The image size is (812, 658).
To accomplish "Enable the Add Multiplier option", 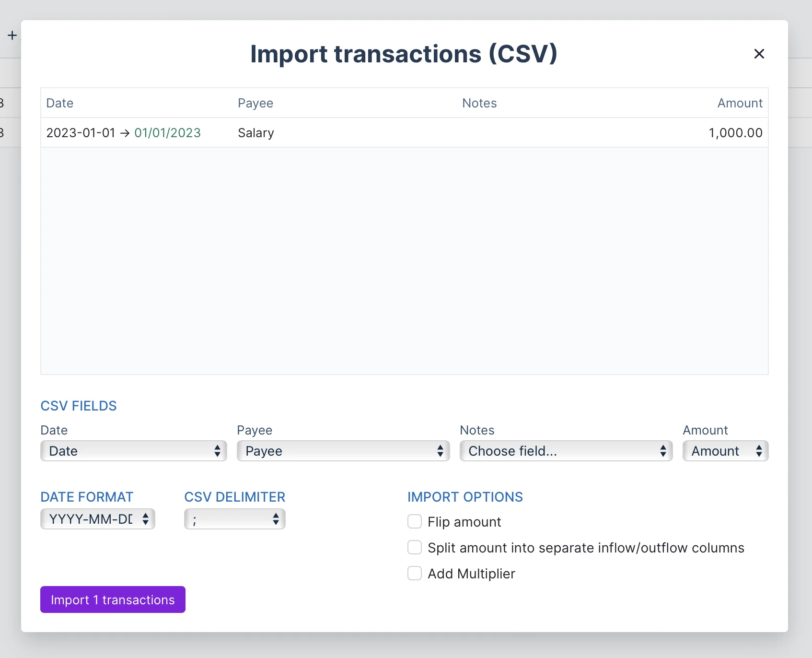I will coord(414,573).
